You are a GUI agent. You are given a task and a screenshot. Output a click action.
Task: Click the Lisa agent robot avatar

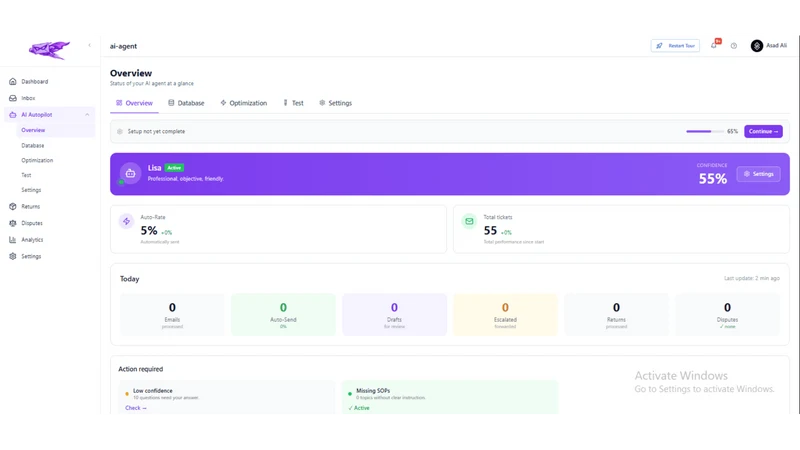click(130, 173)
